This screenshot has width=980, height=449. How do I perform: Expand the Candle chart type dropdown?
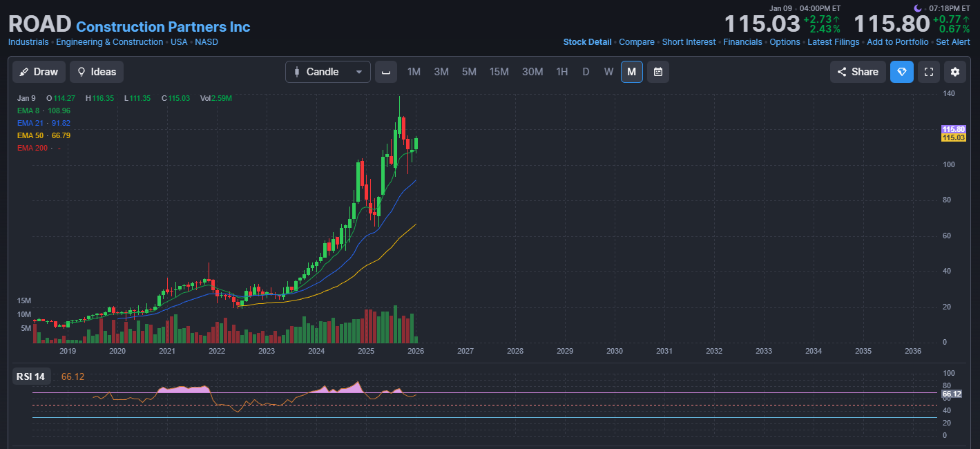pos(328,72)
